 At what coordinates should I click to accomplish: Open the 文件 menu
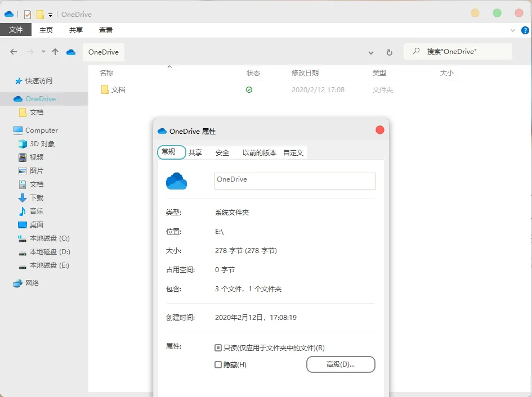[16, 30]
